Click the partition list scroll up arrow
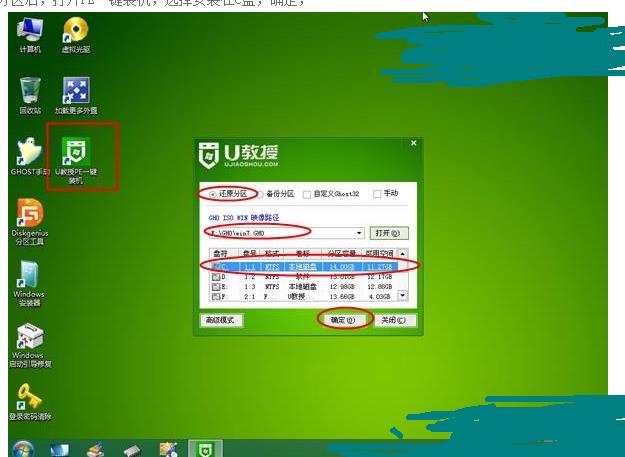Viewport: 625px width, 457px height. click(403, 254)
